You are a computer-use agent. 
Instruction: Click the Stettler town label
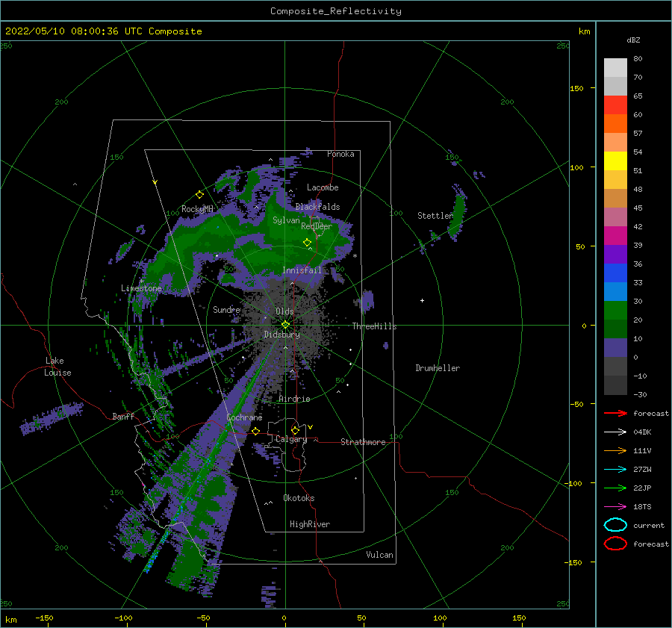pyautogui.click(x=435, y=216)
